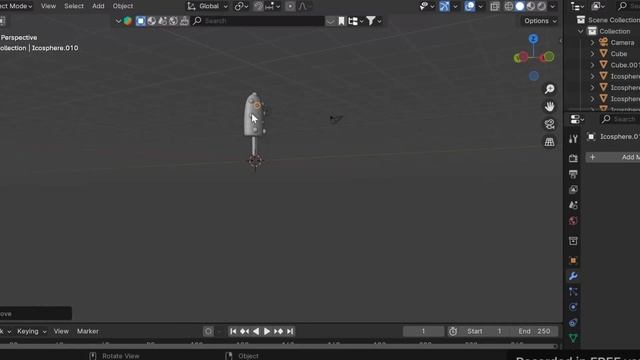
Task: Click the Start frame field
Action: coord(484,331)
